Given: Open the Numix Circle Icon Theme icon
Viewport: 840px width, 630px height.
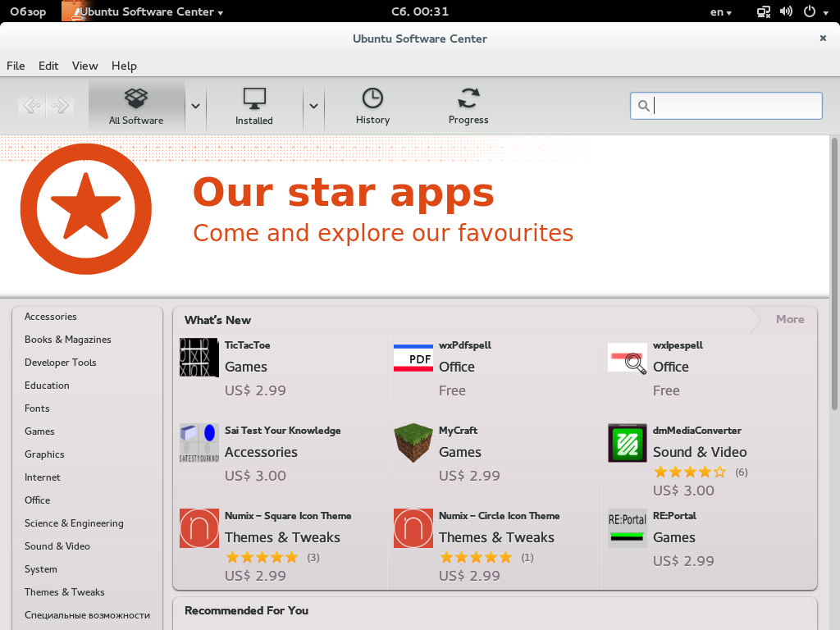Looking at the screenshot, I should 413,528.
